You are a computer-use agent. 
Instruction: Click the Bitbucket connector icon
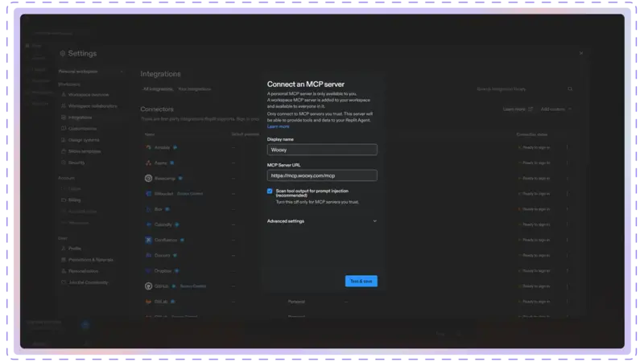coord(148,194)
